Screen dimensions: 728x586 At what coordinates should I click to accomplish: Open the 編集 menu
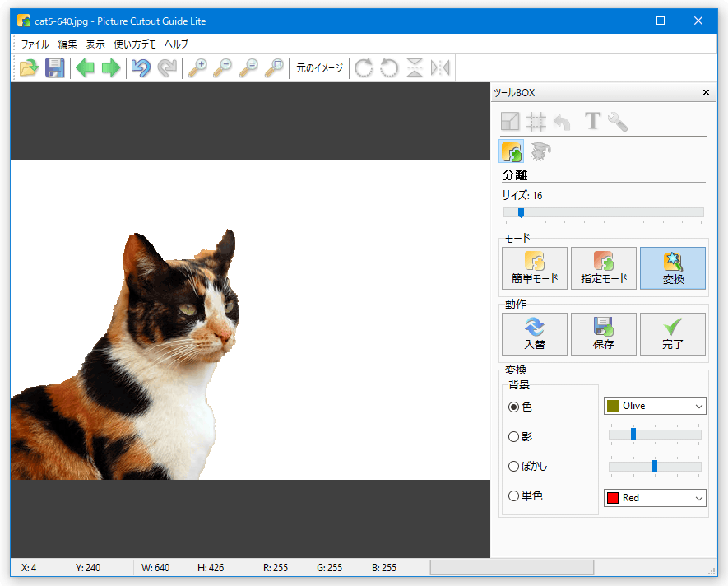click(x=67, y=44)
